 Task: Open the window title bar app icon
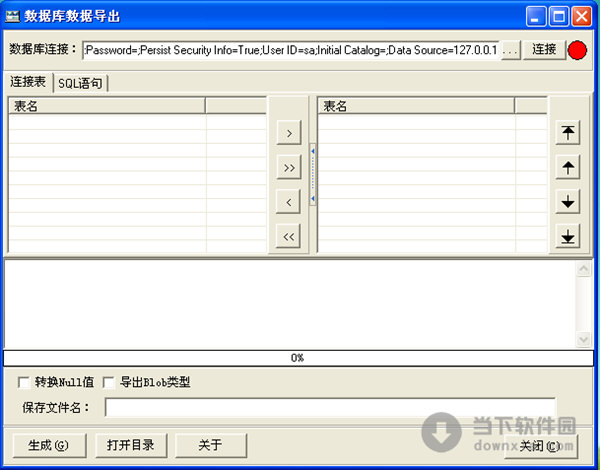pos(12,16)
